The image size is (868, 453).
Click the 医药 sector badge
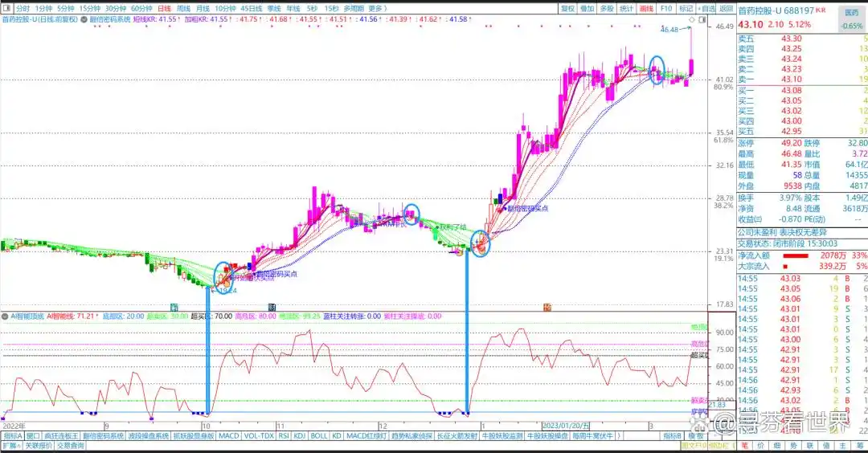pyautogui.click(x=851, y=13)
